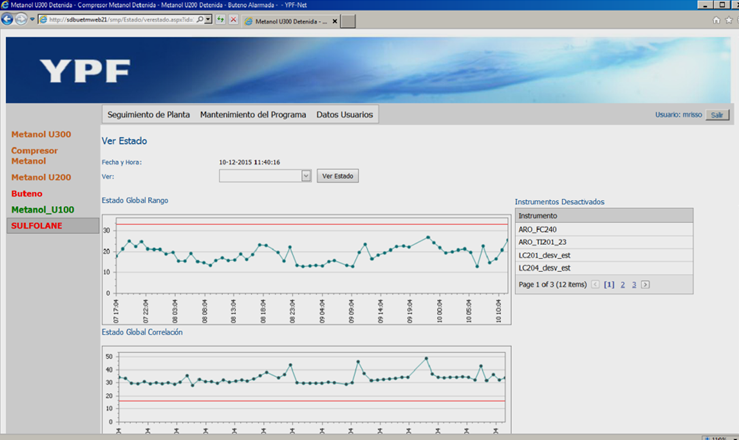Click the Salir logout button
This screenshot has height=440, width=739.
[717, 115]
